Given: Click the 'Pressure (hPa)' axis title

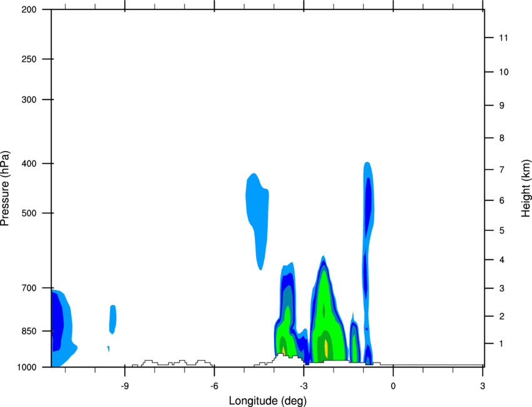Looking at the screenshot, I should tap(5, 188).
